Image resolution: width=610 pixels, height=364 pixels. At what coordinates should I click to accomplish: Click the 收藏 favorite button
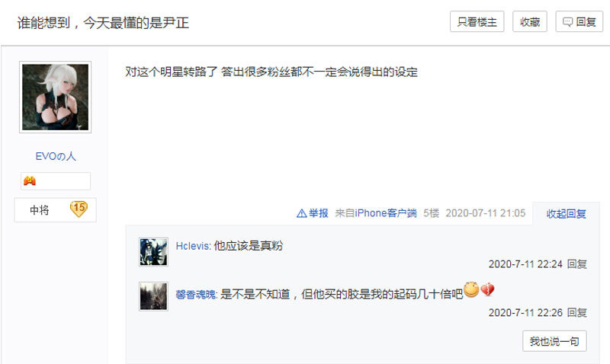click(530, 22)
